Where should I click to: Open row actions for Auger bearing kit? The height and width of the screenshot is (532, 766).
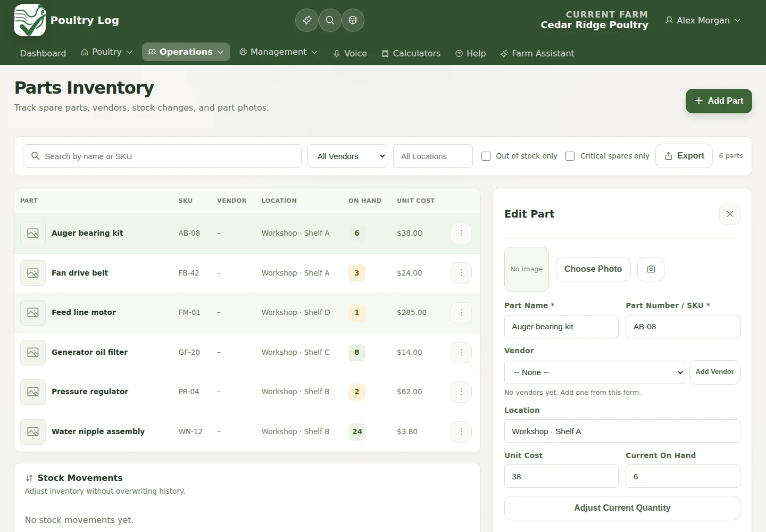coord(461,233)
